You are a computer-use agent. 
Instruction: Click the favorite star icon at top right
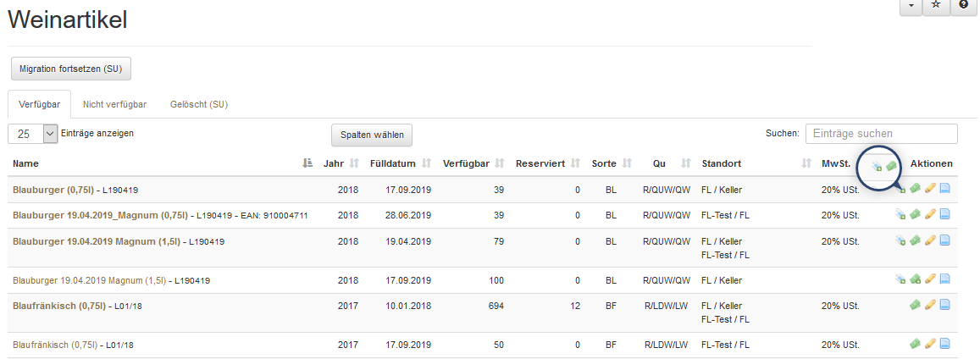pos(935,6)
